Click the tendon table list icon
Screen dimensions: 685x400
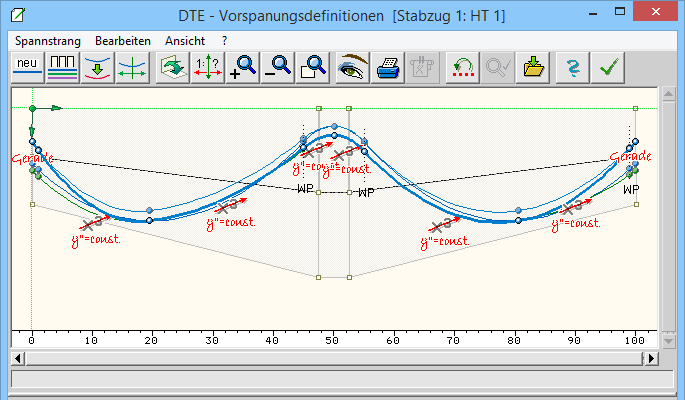pos(61,67)
